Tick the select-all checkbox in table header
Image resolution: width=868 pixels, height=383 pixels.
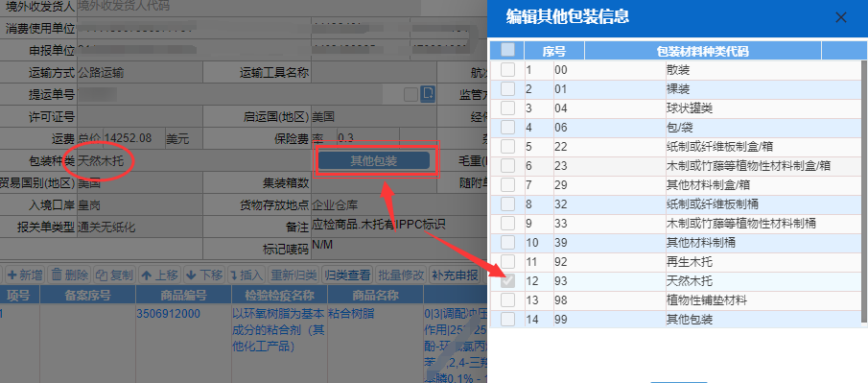[x=507, y=50]
